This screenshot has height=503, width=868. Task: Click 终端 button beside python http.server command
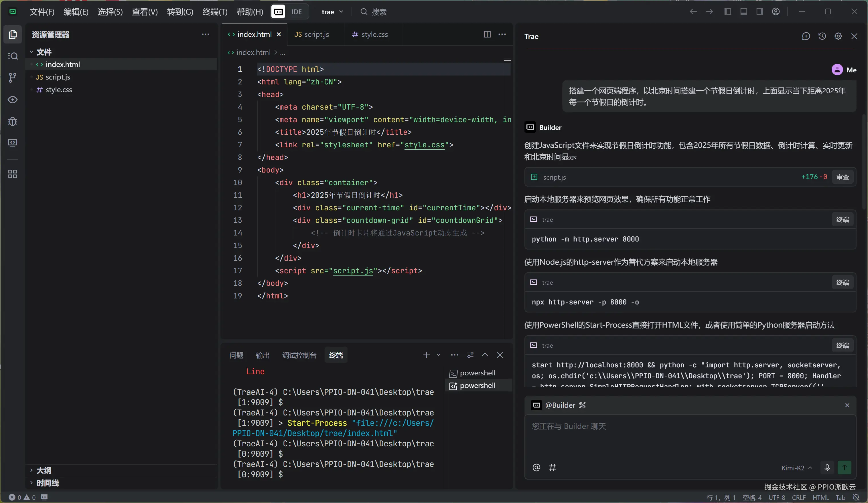point(842,219)
